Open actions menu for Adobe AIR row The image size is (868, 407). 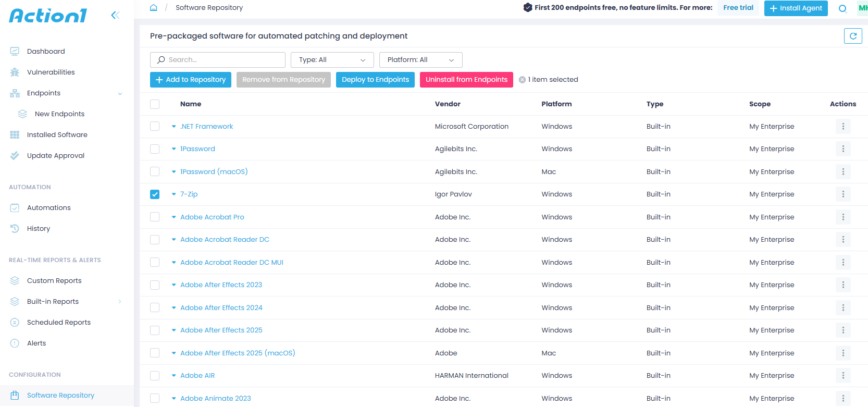pyautogui.click(x=842, y=376)
